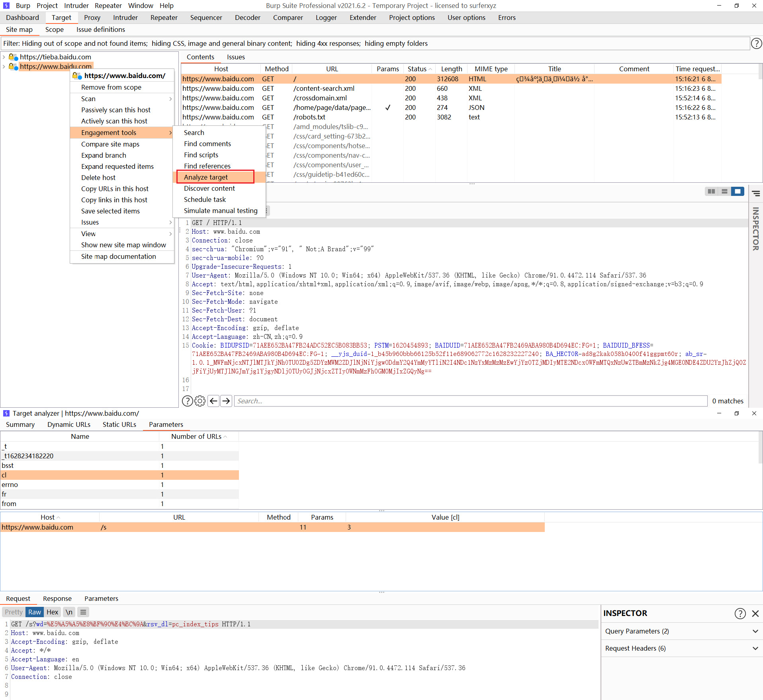
Task: Open the Errors main tab
Action: 507,18
